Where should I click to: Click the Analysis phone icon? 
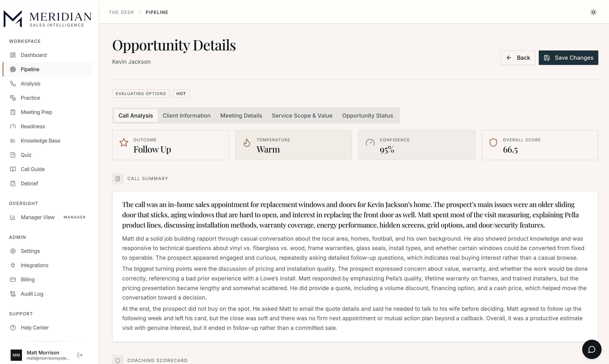point(13,84)
